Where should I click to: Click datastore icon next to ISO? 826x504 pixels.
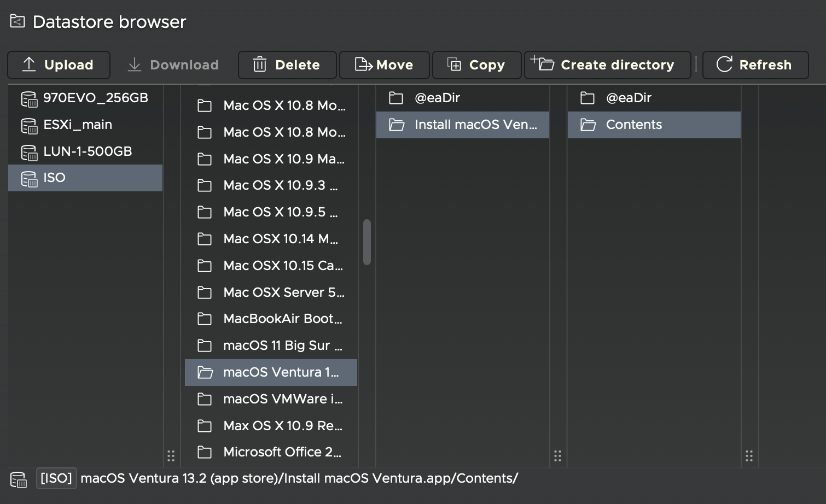coord(29,179)
